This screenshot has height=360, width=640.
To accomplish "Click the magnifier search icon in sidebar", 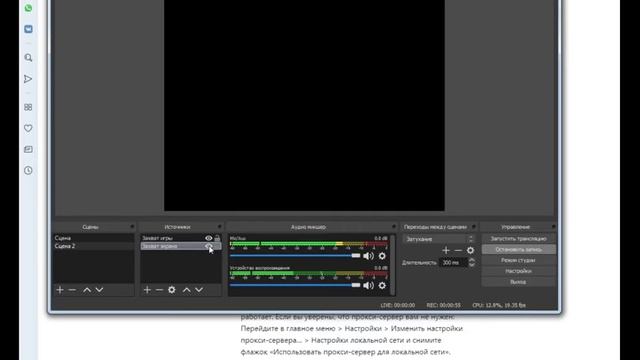I will (28, 58).
